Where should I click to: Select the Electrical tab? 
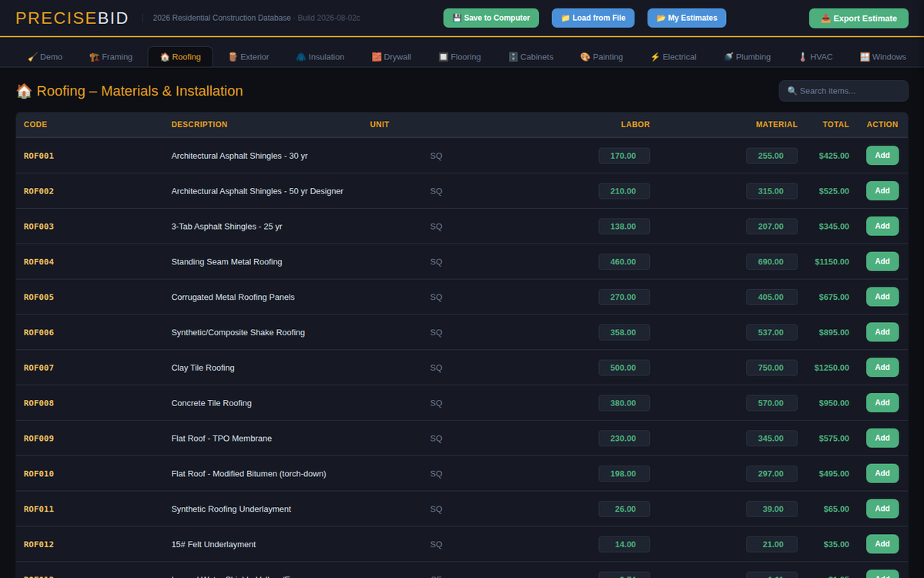(674, 57)
